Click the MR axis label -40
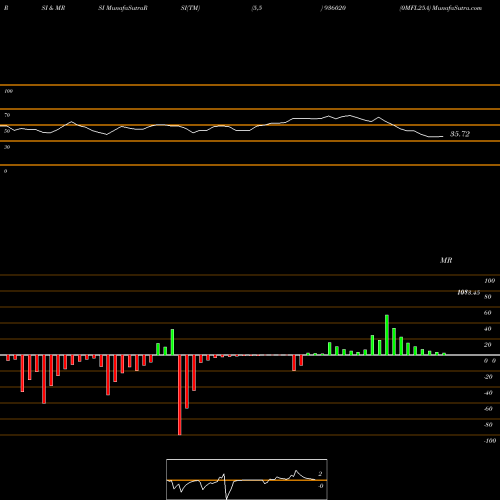The image size is (500, 500). (x=488, y=393)
